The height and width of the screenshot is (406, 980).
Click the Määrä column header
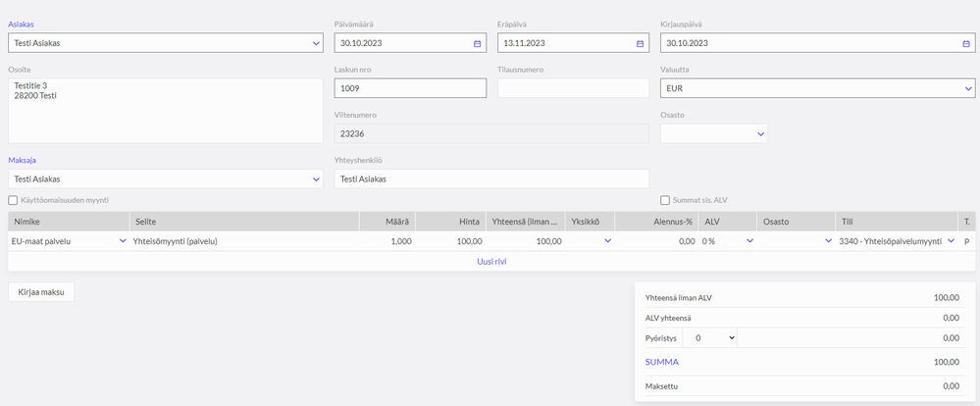pyautogui.click(x=387, y=221)
